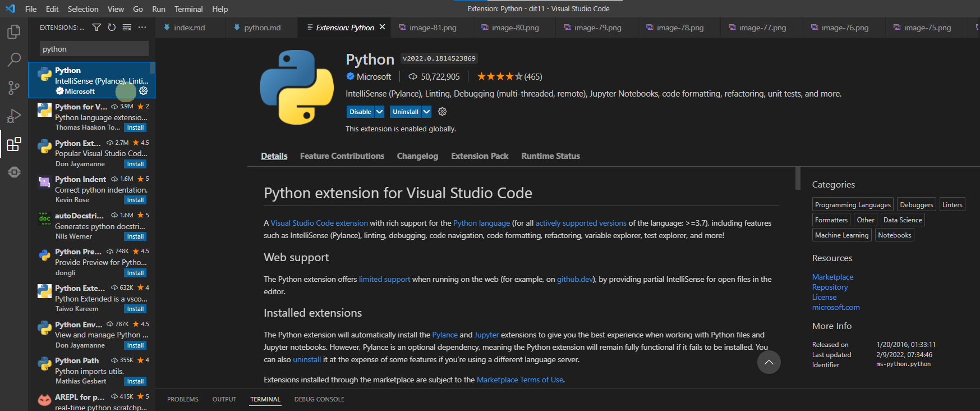Viewport: 980px width, 411px height.
Task: Install the Python Indent extension
Action: [x=135, y=200]
